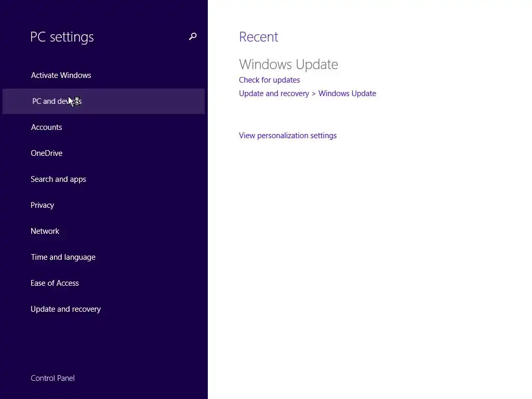The width and height of the screenshot is (532, 399).
Task: Go to Time and language
Action: tap(63, 257)
